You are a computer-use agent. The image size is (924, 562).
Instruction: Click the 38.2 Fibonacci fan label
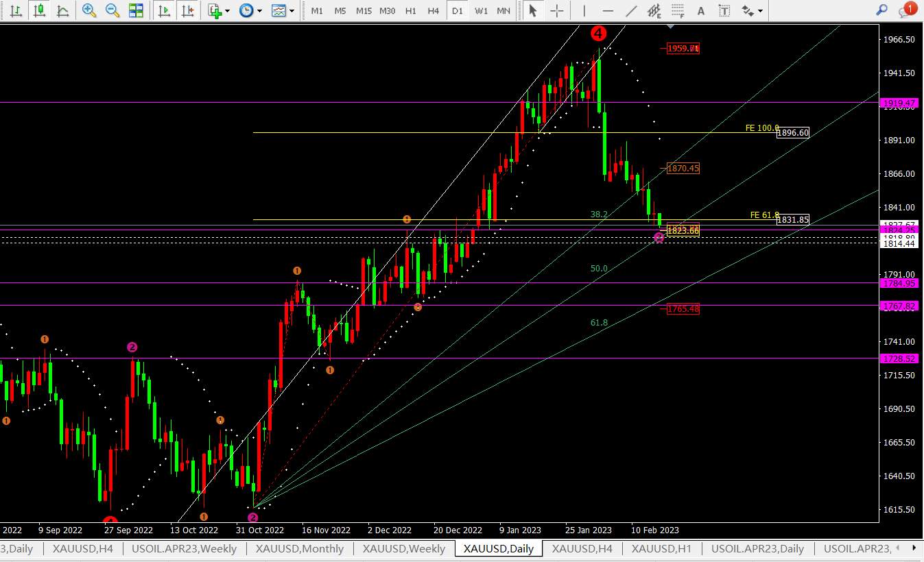(x=599, y=214)
